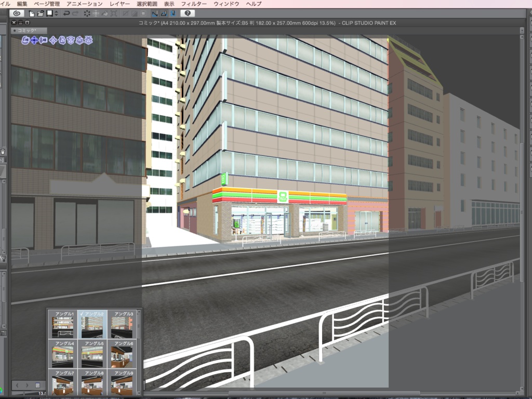Open CLIP STUDIO help question mark button
Viewport: 532px width, 399px height.
(x=188, y=13)
